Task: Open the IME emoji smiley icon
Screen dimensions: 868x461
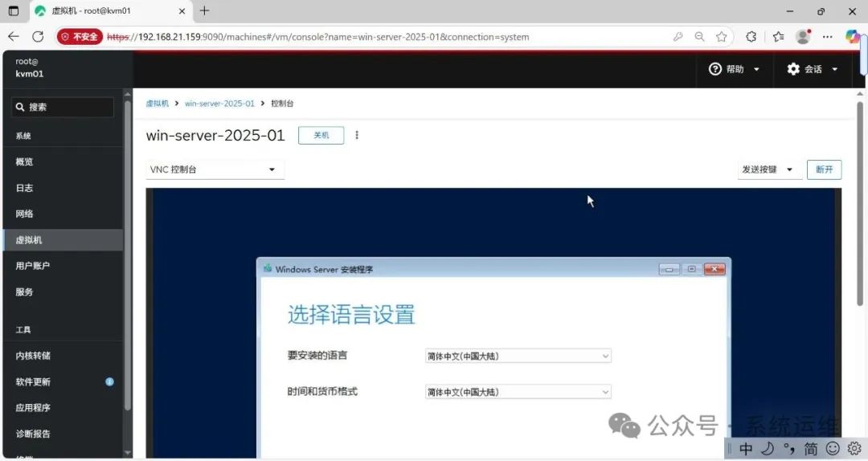Action: point(833,448)
